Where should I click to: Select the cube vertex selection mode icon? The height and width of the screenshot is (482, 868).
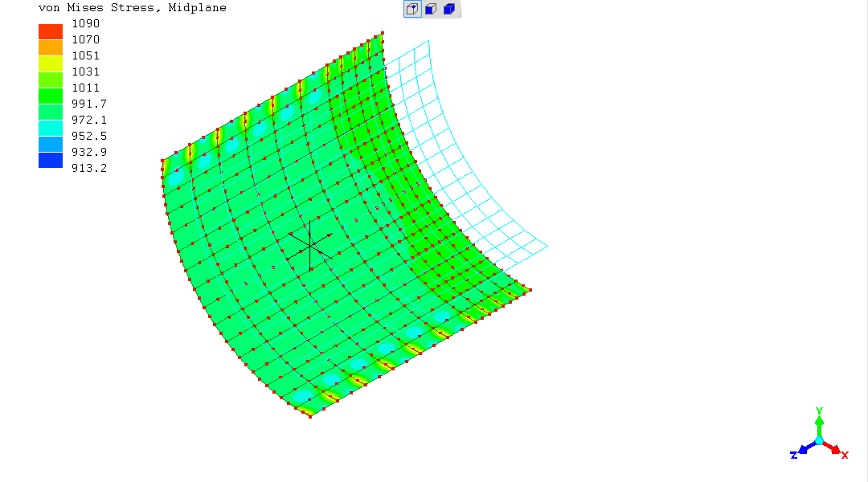tap(411, 10)
